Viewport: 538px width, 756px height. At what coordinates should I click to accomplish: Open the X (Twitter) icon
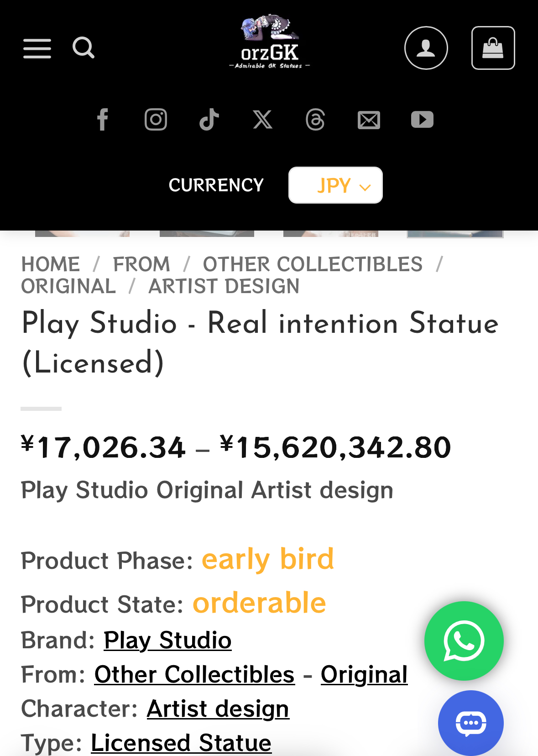(x=262, y=120)
